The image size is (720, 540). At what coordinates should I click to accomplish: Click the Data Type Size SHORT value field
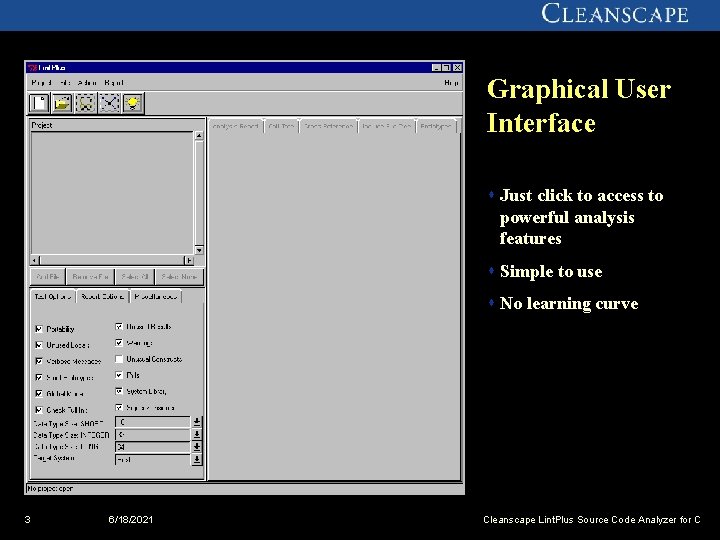pos(152,422)
